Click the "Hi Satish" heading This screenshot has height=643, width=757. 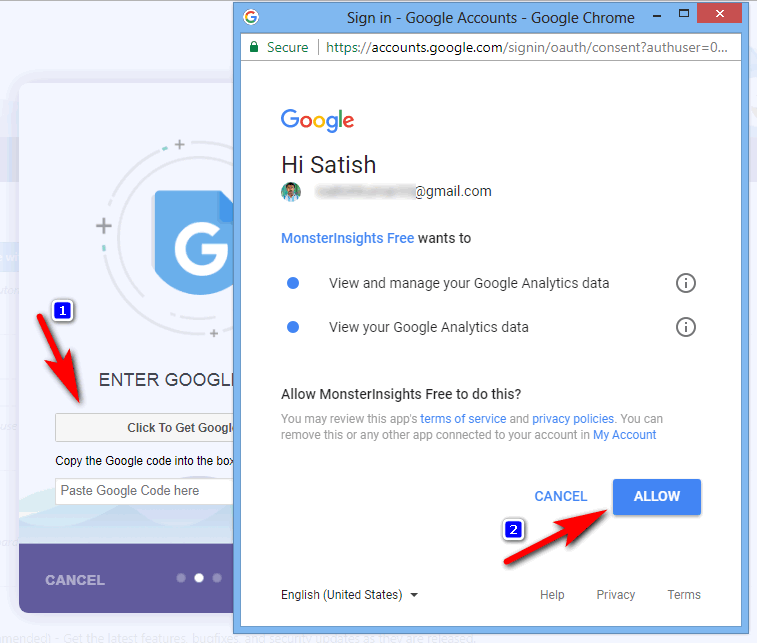(x=328, y=165)
